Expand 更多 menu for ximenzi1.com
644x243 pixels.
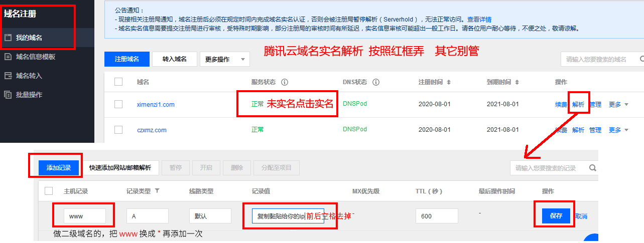618,104
